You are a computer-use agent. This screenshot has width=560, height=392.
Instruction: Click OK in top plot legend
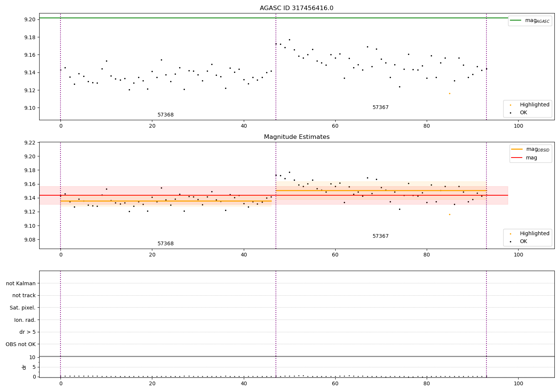[x=523, y=113]
